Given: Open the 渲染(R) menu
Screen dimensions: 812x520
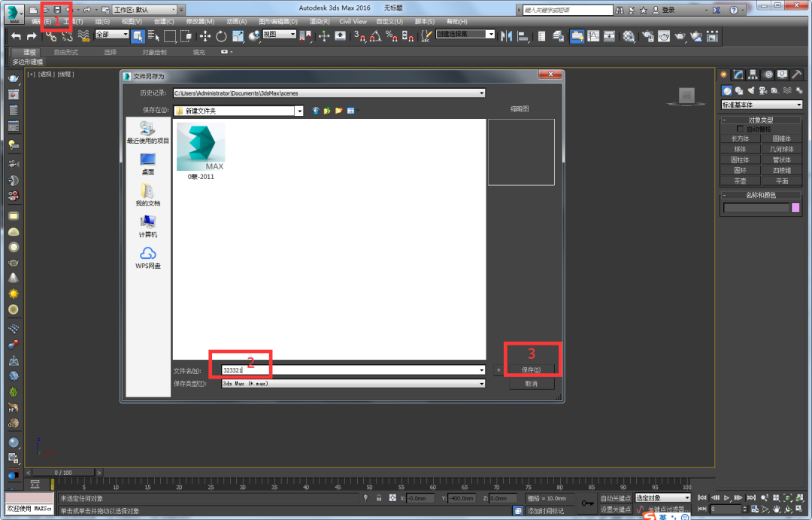Looking at the screenshot, I should pos(320,21).
